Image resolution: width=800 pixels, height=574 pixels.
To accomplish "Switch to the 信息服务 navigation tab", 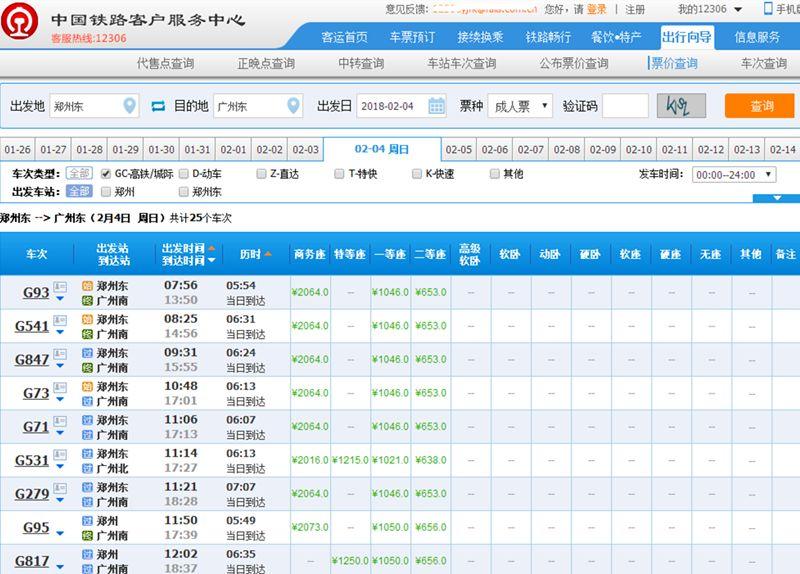I will click(x=757, y=37).
